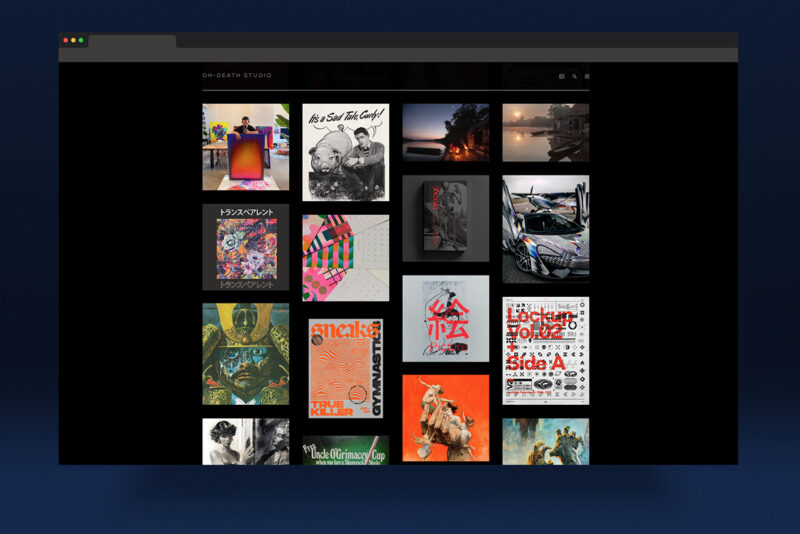Open the samurai helmet artwork thumbnail
The width and height of the screenshot is (800, 534).
[x=245, y=354]
